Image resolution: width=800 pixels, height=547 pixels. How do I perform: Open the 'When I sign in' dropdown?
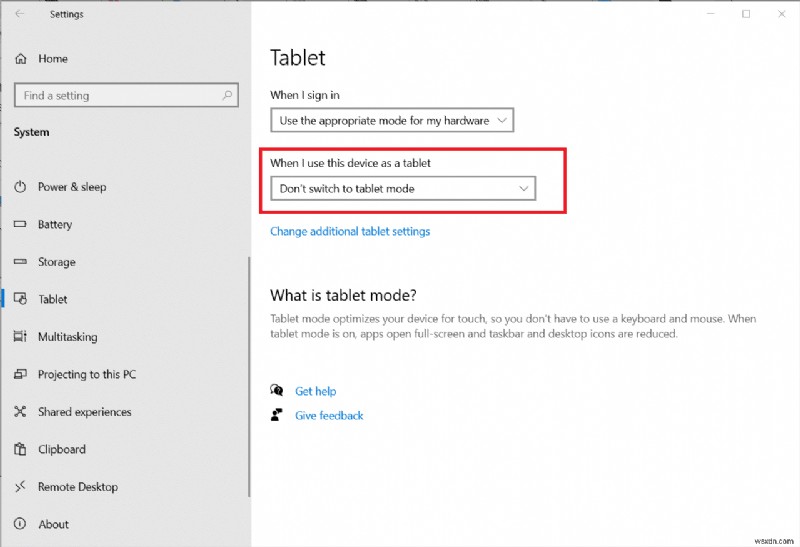[392, 121]
